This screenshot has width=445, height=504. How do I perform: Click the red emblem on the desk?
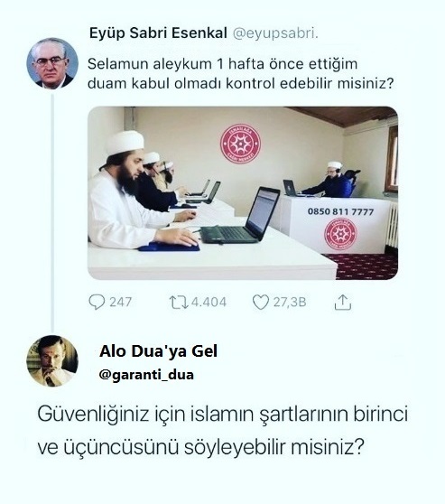[x=340, y=234]
